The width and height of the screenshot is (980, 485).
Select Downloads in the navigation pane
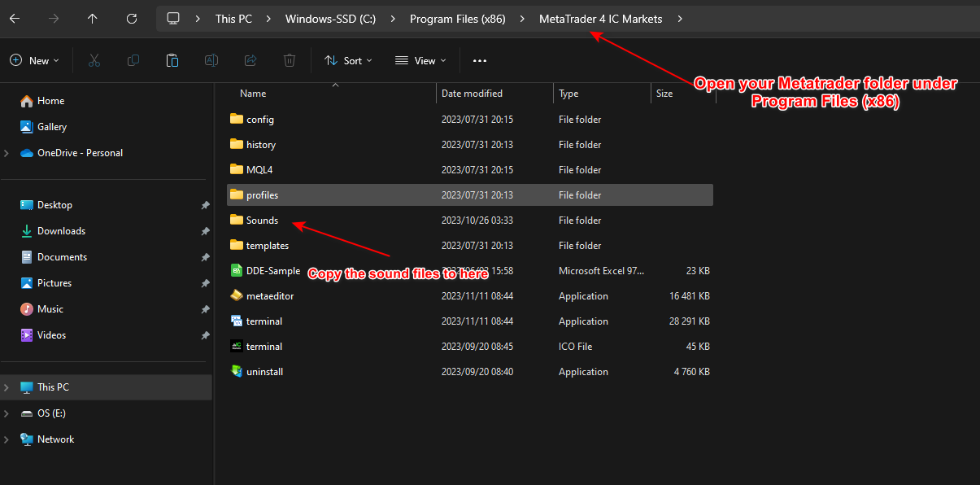click(x=61, y=231)
